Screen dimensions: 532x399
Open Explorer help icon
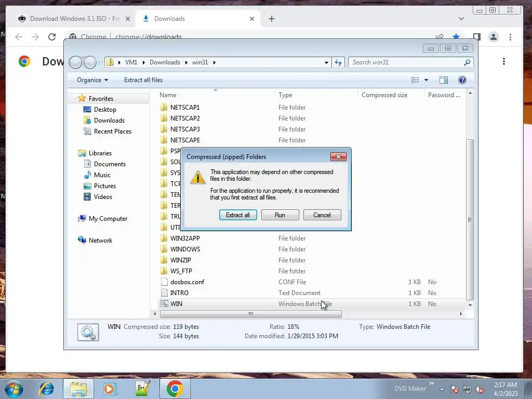pos(462,79)
